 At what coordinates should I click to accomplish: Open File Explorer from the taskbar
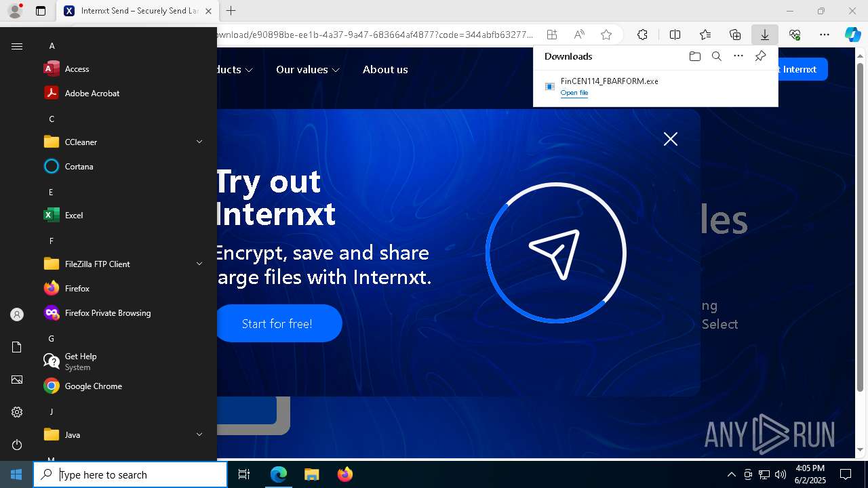click(x=311, y=474)
